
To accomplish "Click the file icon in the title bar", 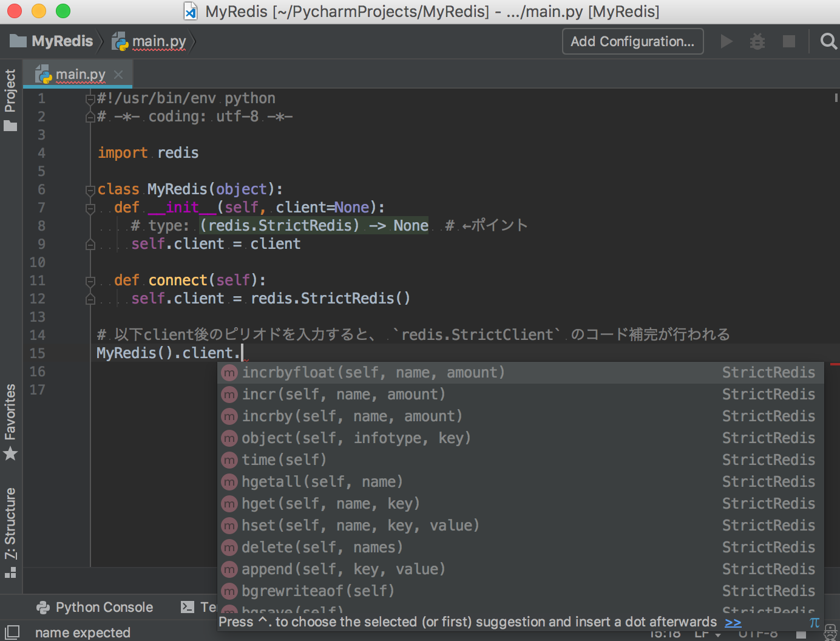I will [191, 12].
